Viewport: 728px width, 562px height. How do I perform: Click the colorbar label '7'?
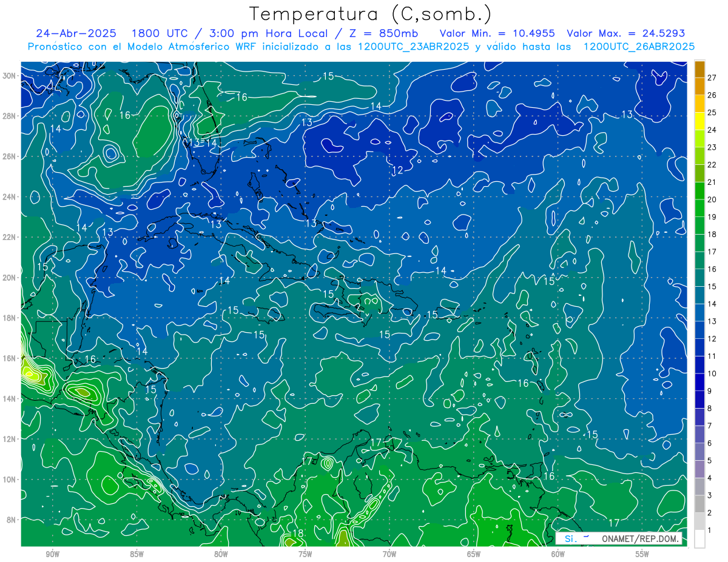710,426
